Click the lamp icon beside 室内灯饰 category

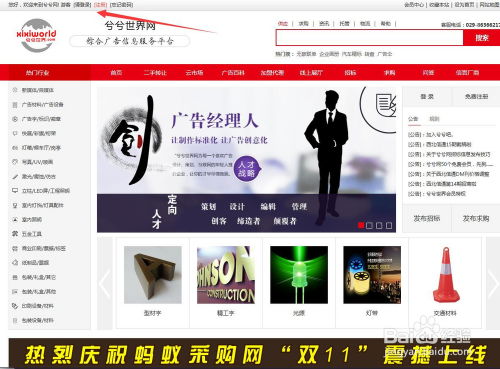coord(15,205)
